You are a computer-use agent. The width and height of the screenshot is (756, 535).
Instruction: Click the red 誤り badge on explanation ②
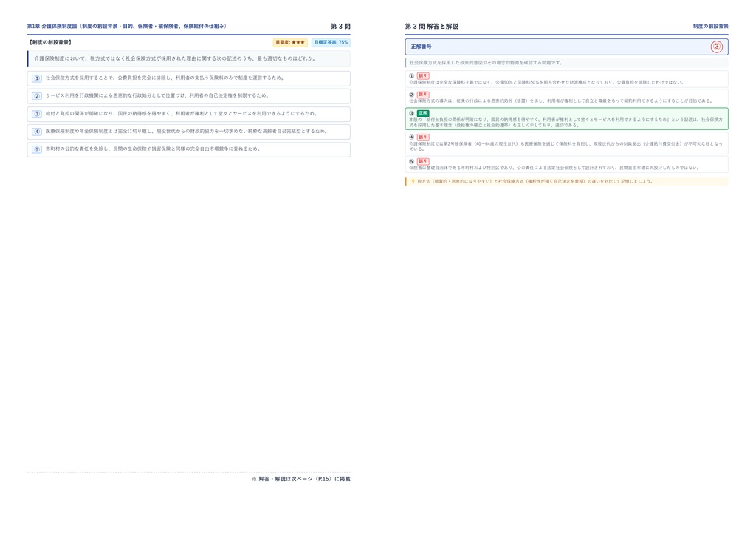pos(423,95)
